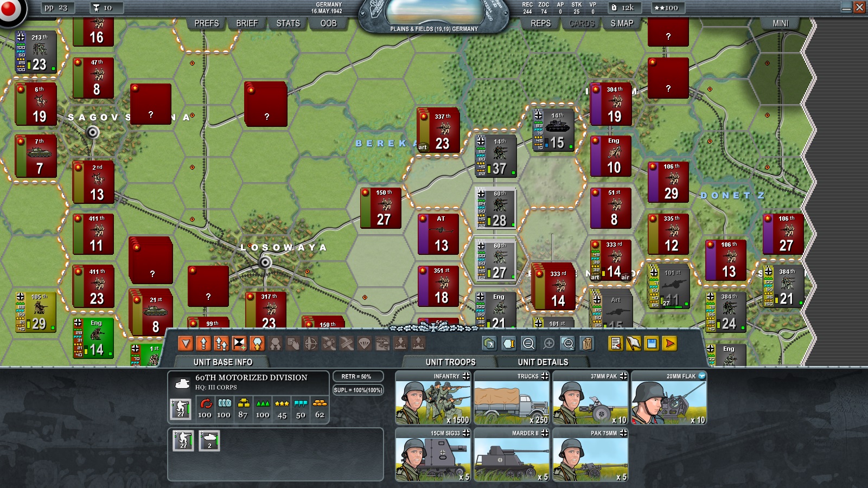Click the checkered flag with plus icon
The height and width of the screenshot is (488, 868).
pyautogui.click(x=239, y=343)
